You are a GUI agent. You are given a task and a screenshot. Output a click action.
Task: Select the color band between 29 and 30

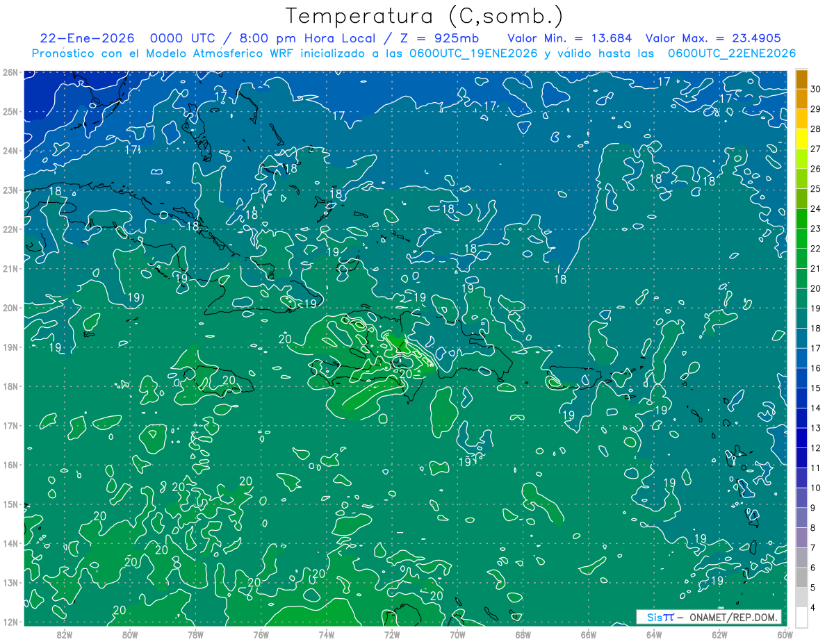click(x=801, y=99)
